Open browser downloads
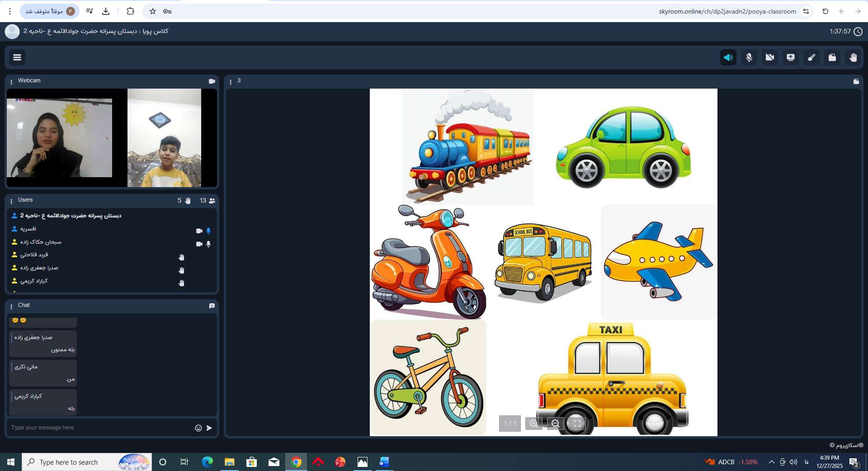Image resolution: width=868 pixels, height=471 pixels. pyautogui.click(x=106, y=11)
